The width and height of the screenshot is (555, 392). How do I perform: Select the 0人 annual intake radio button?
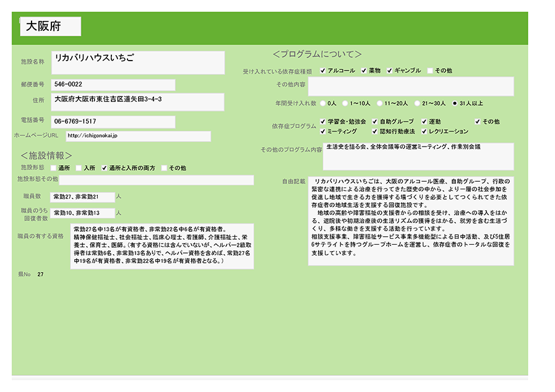(323, 103)
